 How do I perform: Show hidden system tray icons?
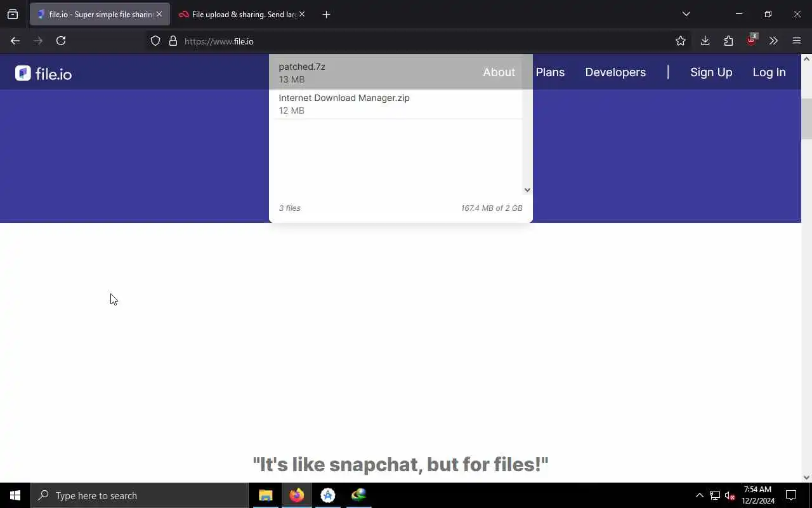(x=699, y=495)
